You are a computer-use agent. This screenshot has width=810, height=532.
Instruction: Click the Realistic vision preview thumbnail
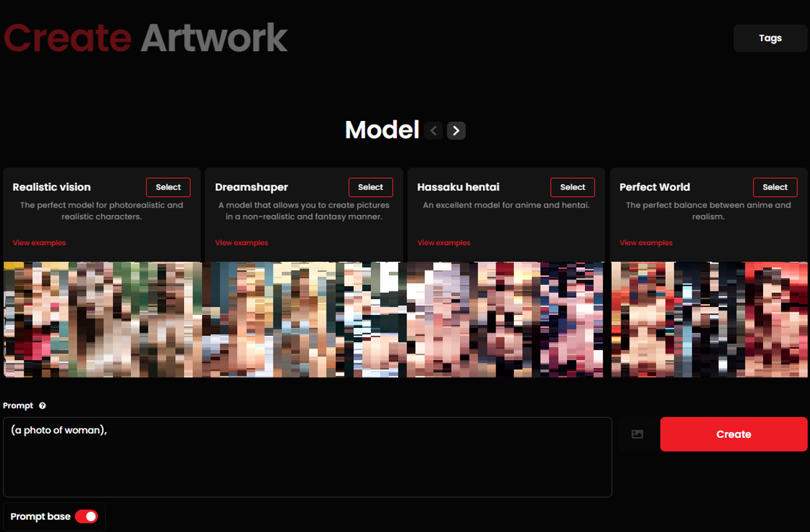[x=102, y=319]
